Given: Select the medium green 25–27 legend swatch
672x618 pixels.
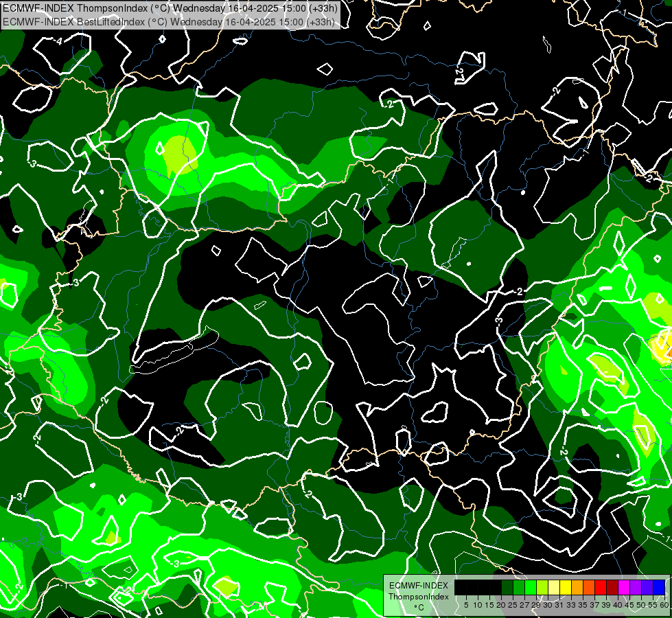Looking at the screenshot, I should [x=518, y=587].
